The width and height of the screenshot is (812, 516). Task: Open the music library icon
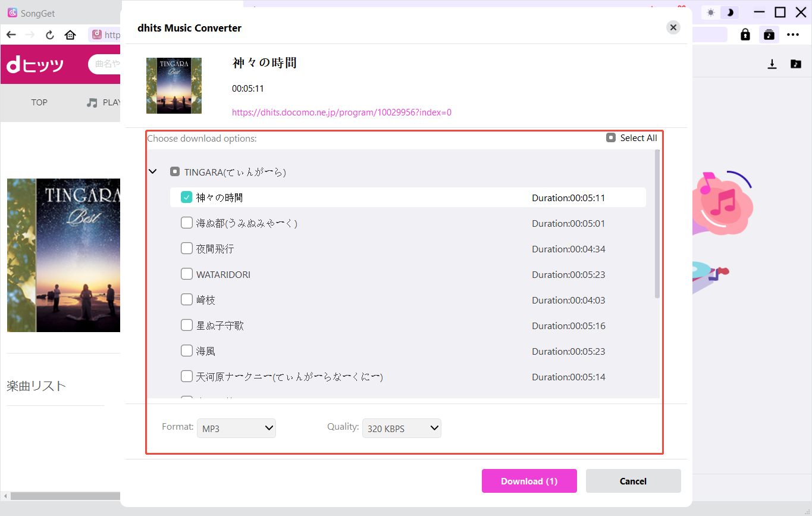pos(769,35)
